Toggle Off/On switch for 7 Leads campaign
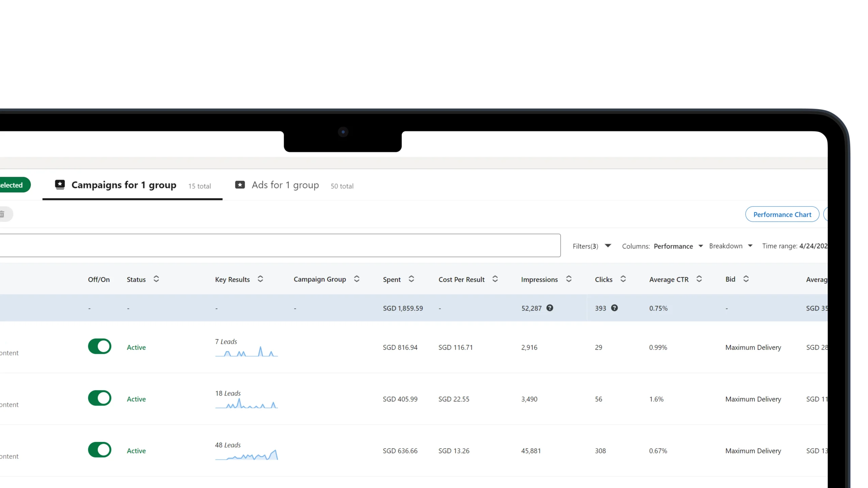The width and height of the screenshot is (868, 488). (100, 347)
